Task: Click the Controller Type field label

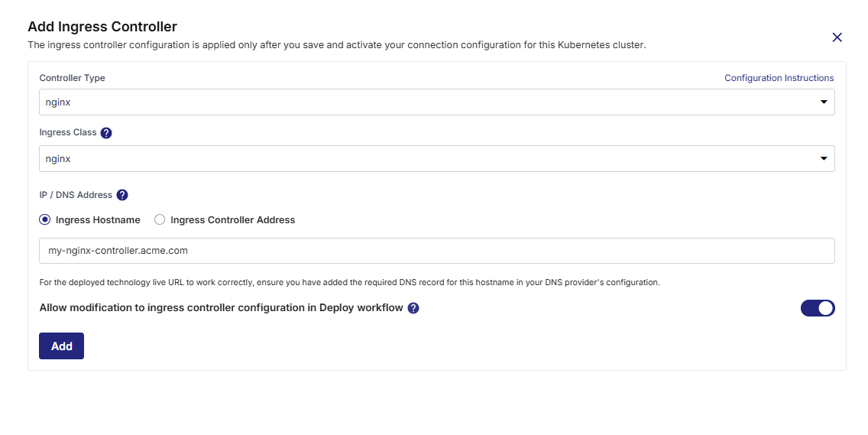Action: 72,78
